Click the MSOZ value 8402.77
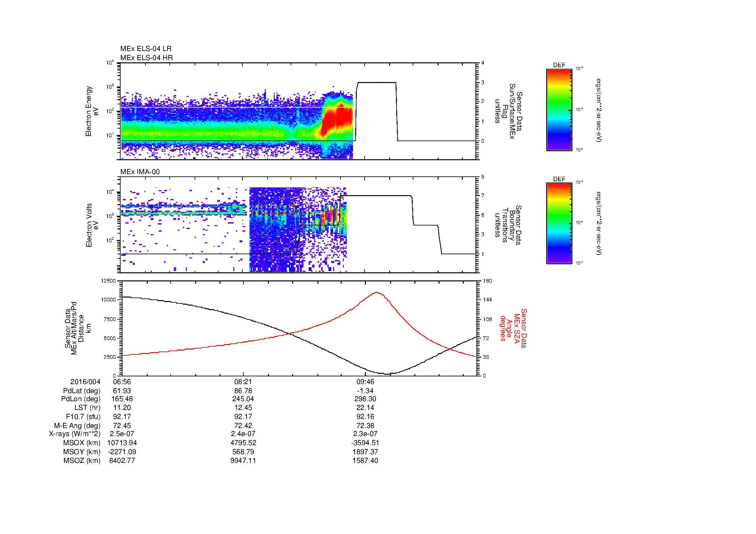This screenshot has width=756, height=534. 122,461
